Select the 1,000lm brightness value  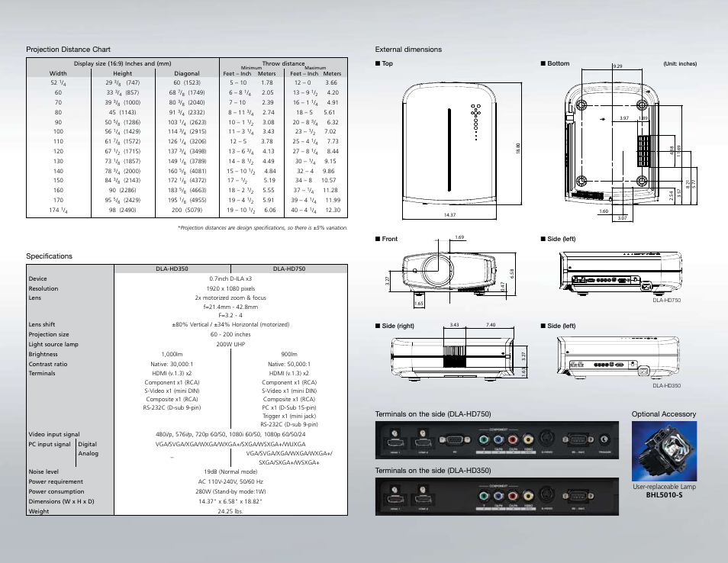172,354
